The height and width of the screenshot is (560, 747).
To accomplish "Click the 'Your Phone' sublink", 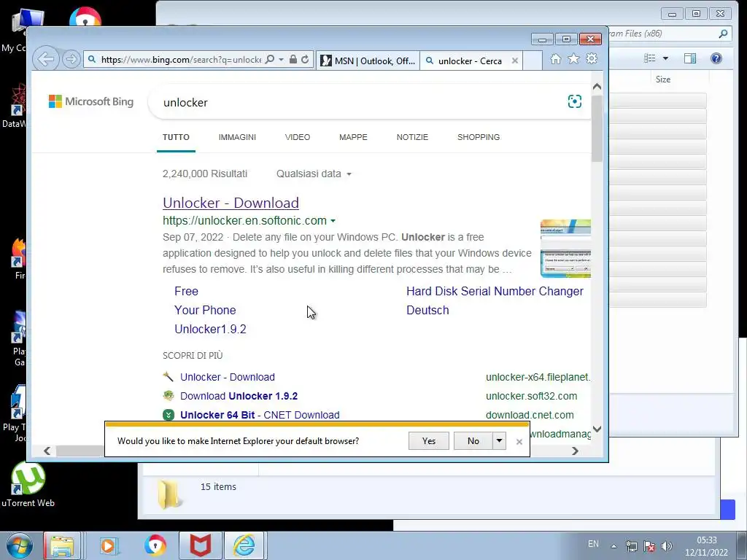I will coord(205,311).
